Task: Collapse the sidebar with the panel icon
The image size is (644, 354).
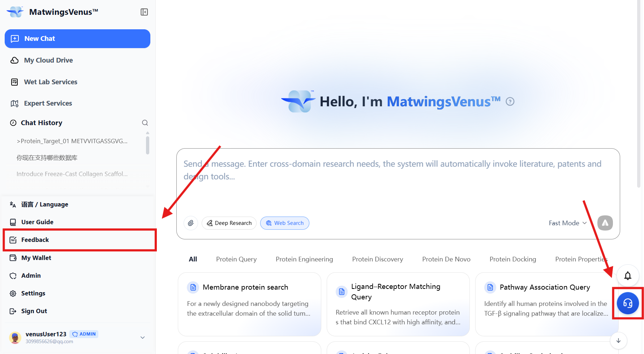Action: (144, 12)
